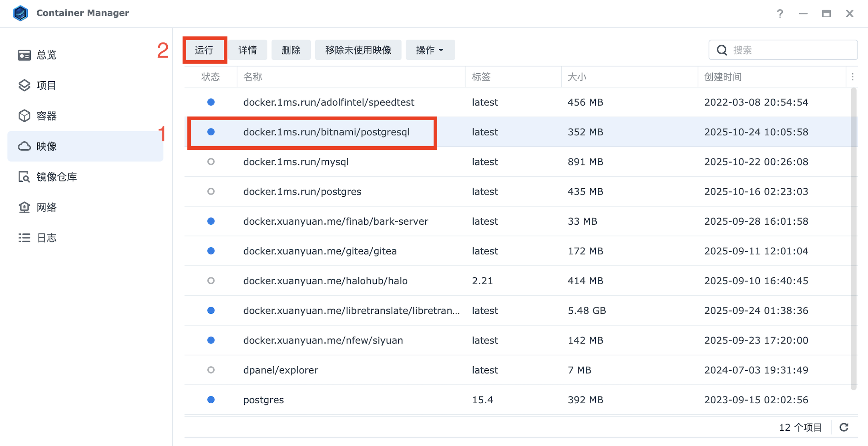Click status dot of dpanel/explorer row
The height and width of the screenshot is (446, 868).
click(211, 370)
